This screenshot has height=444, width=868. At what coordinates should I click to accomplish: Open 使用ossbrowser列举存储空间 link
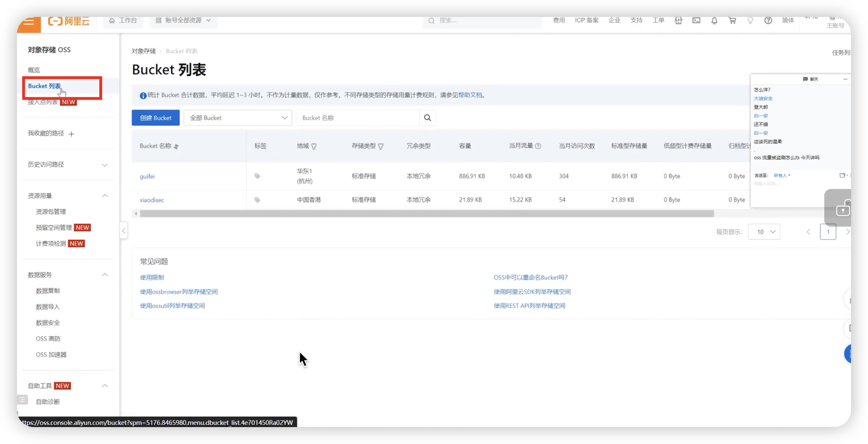click(x=179, y=292)
